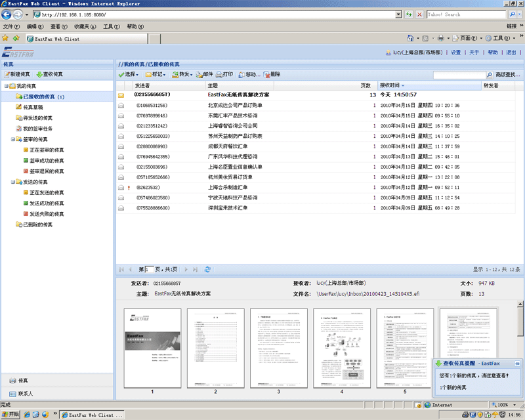
Task: Click the browser Back button
Action: coord(7,14)
